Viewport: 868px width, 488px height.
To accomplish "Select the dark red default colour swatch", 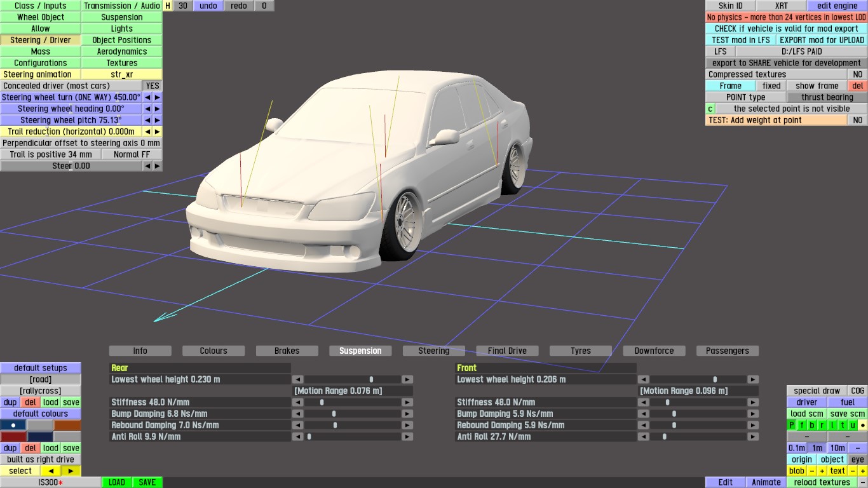I will tap(13, 437).
